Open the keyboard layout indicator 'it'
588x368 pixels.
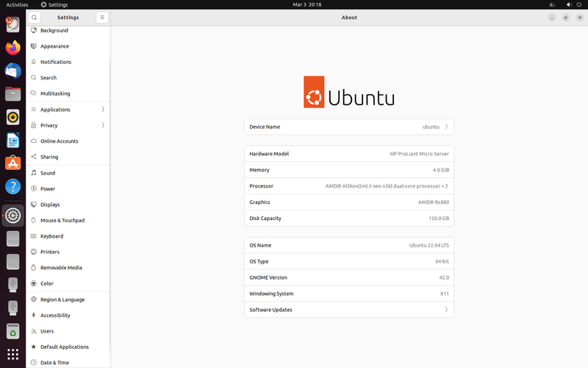pos(552,5)
